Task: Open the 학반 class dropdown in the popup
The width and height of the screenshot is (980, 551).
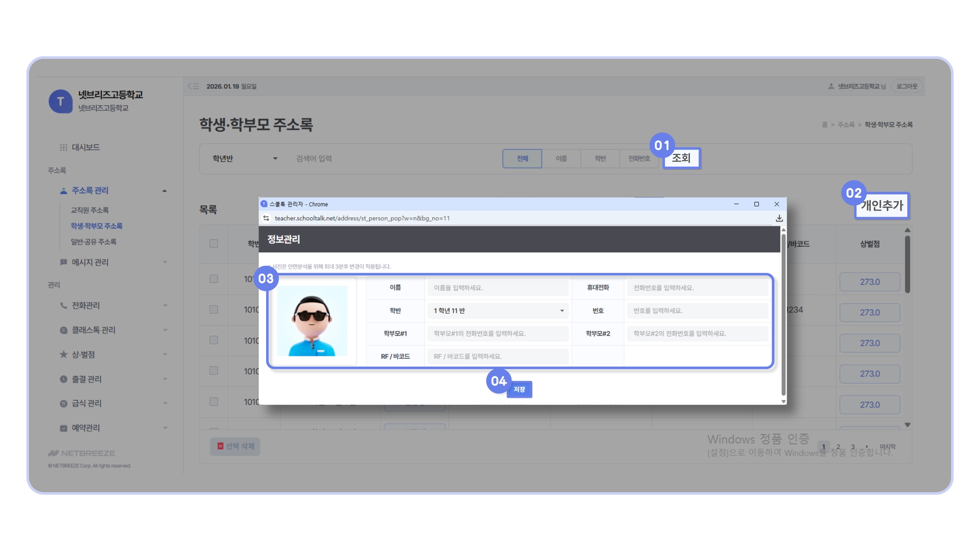Action: (x=498, y=311)
